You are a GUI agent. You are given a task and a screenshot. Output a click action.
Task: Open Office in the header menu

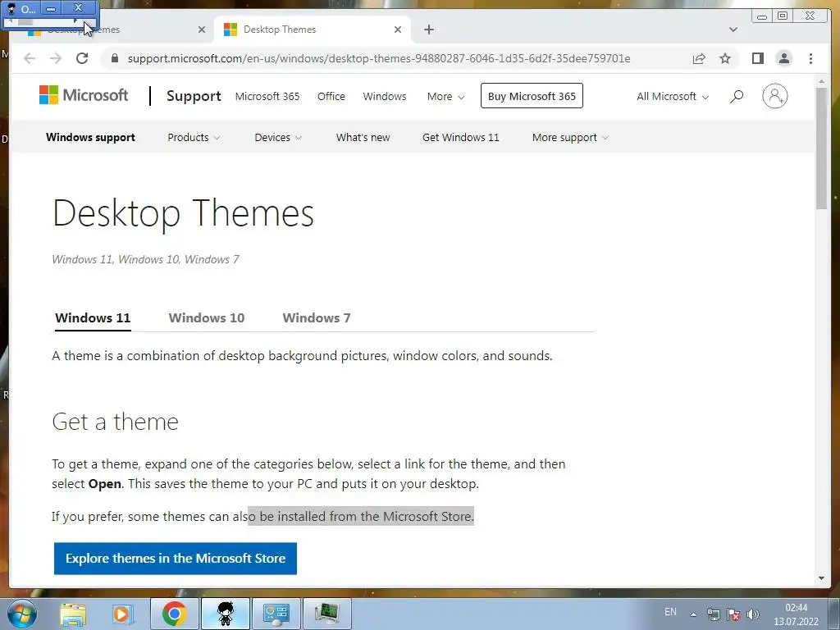tap(331, 97)
